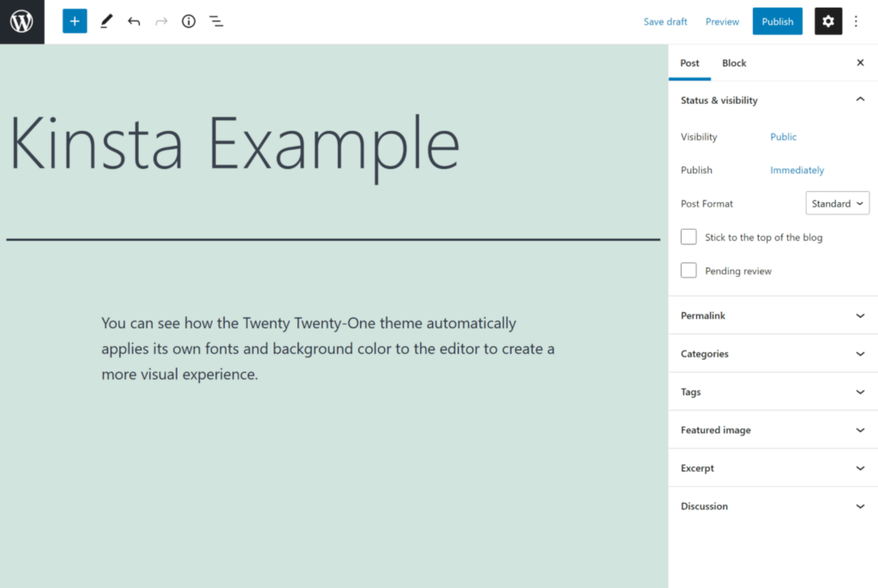Open the options menu with three dots
Image resolution: width=878 pixels, height=588 pixels.
(856, 21)
